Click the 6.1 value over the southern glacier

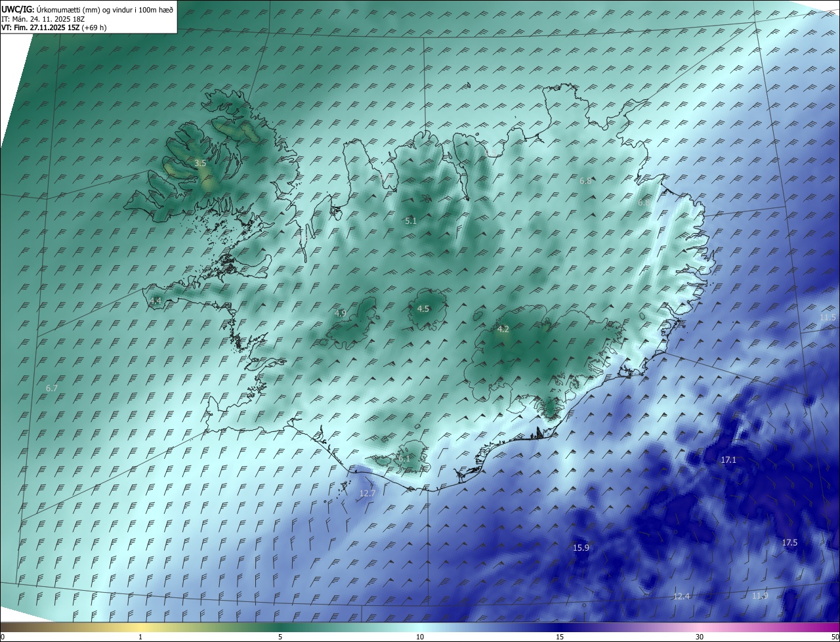tap(404, 459)
